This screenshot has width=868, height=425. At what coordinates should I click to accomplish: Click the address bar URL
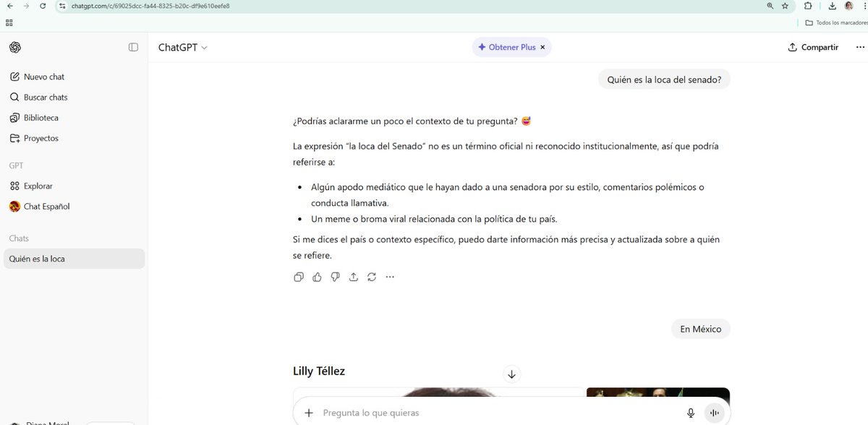150,6
